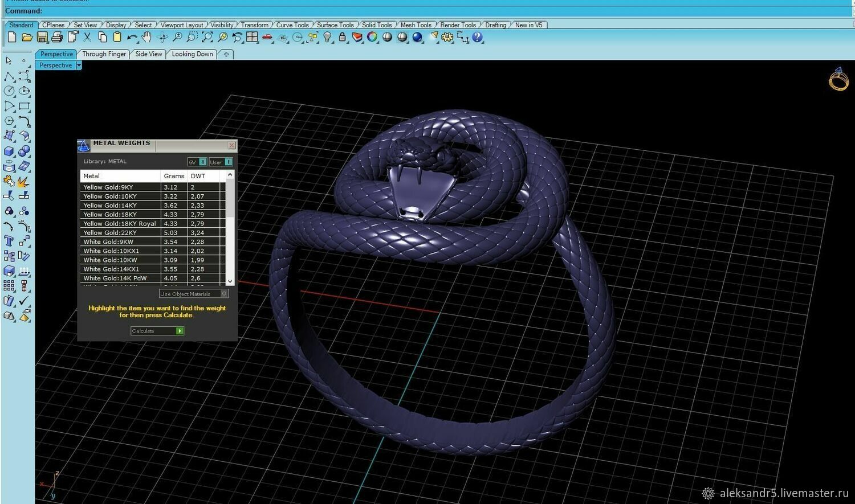This screenshot has height=504, width=855.
Task: Select the White Gold:9KW row
Action: click(153, 241)
